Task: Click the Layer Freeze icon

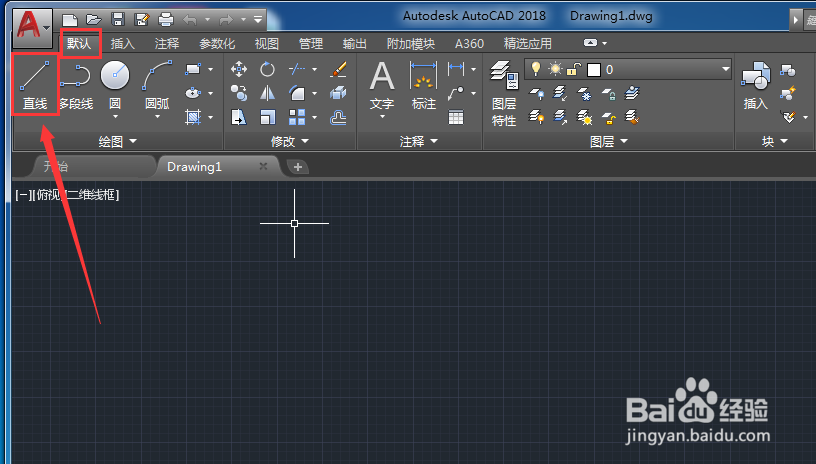Action: point(584,94)
